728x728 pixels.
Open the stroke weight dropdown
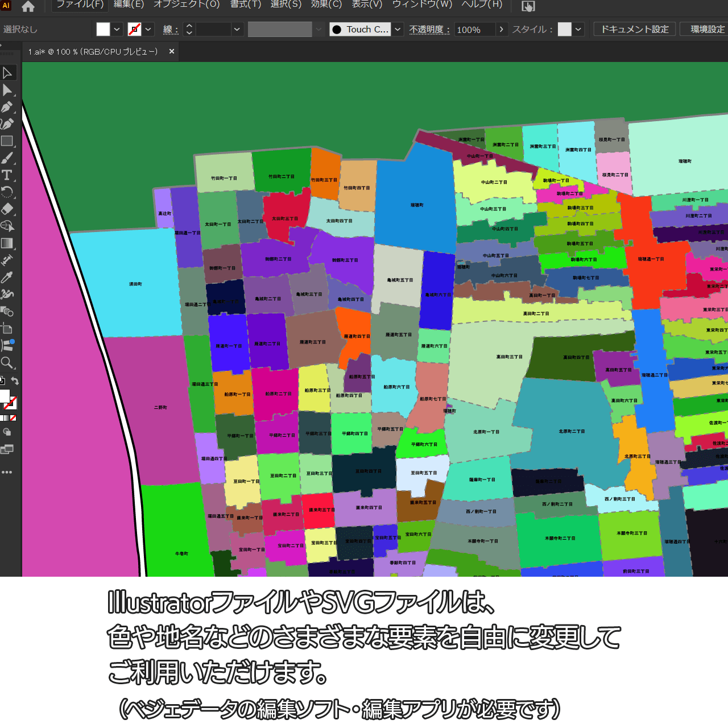click(237, 30)
